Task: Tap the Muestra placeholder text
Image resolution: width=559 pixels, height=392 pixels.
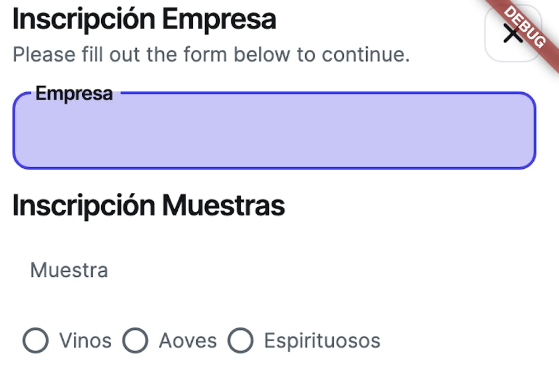Action: pos(69,271)
